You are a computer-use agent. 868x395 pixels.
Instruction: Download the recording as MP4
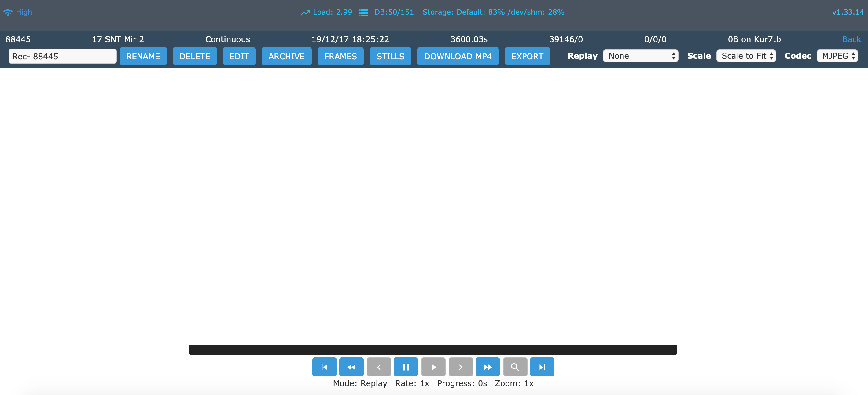coord(458,56)
